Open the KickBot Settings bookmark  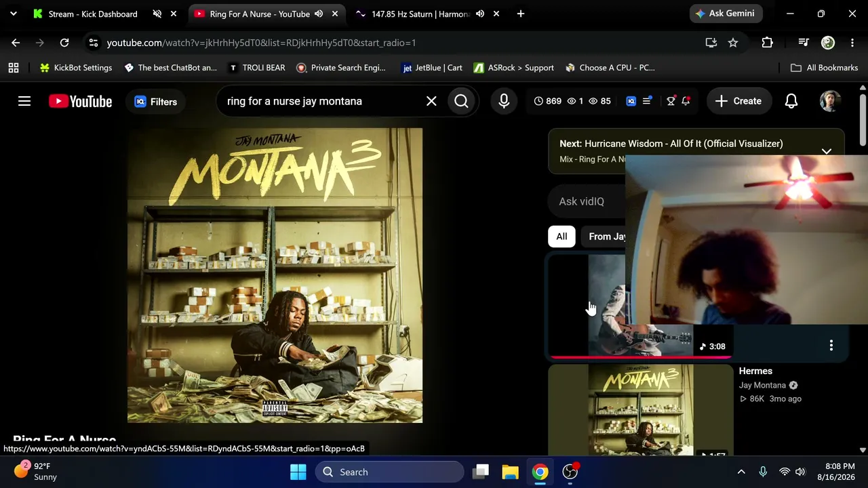click(x=76, y=68)
